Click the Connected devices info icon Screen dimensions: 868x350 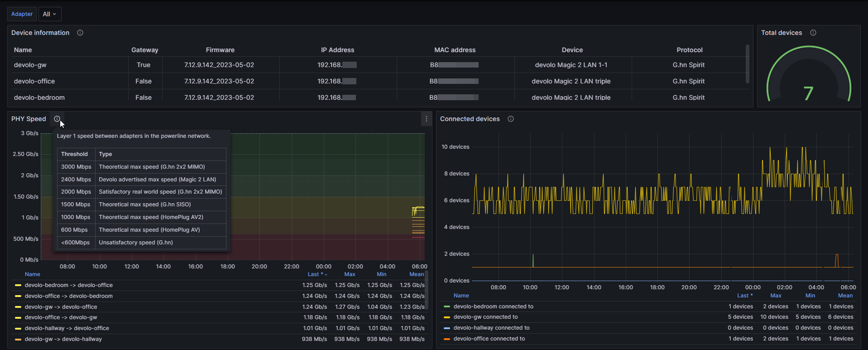[511, 119]
